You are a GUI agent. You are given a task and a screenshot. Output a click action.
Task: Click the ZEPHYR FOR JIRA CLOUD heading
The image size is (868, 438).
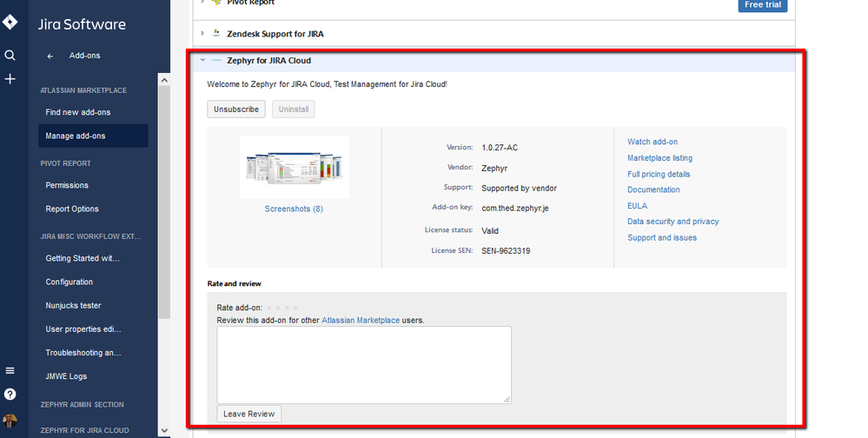click(84, 430)
